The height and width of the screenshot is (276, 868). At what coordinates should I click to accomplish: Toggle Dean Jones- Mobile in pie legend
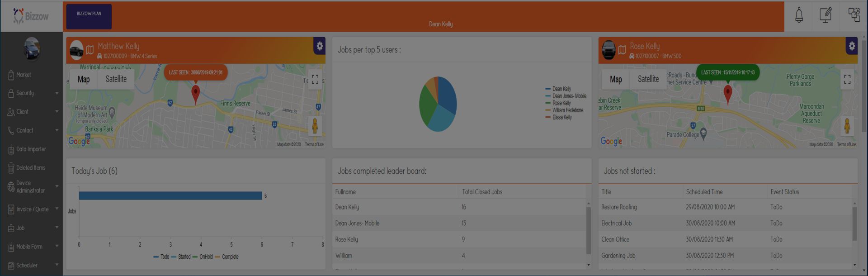(x=566, y=96)
